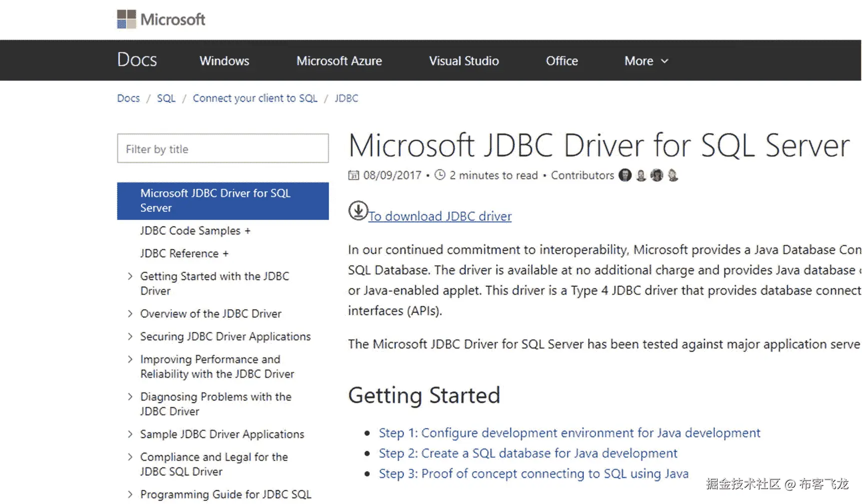Image resolution: width=862 pixels, height=504 pixels.
Task: Click the first contributor avatar
Action: [625, 175]
